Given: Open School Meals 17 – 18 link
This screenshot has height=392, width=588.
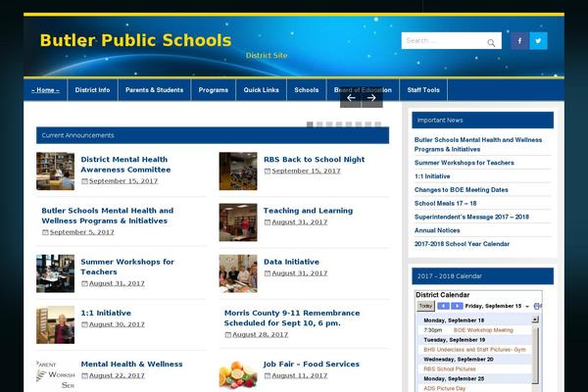Looking at the screenshot, I should click(445, 203).
